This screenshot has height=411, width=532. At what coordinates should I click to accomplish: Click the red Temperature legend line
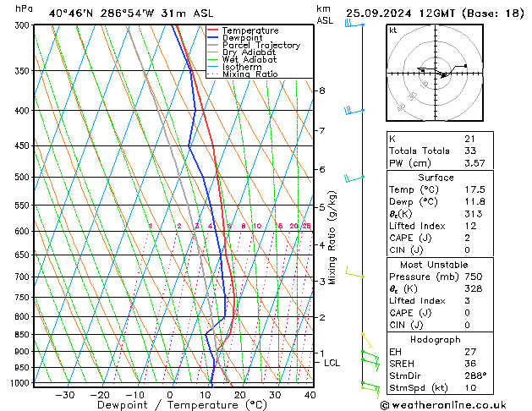pyautogui.click(x=214, y=30)
